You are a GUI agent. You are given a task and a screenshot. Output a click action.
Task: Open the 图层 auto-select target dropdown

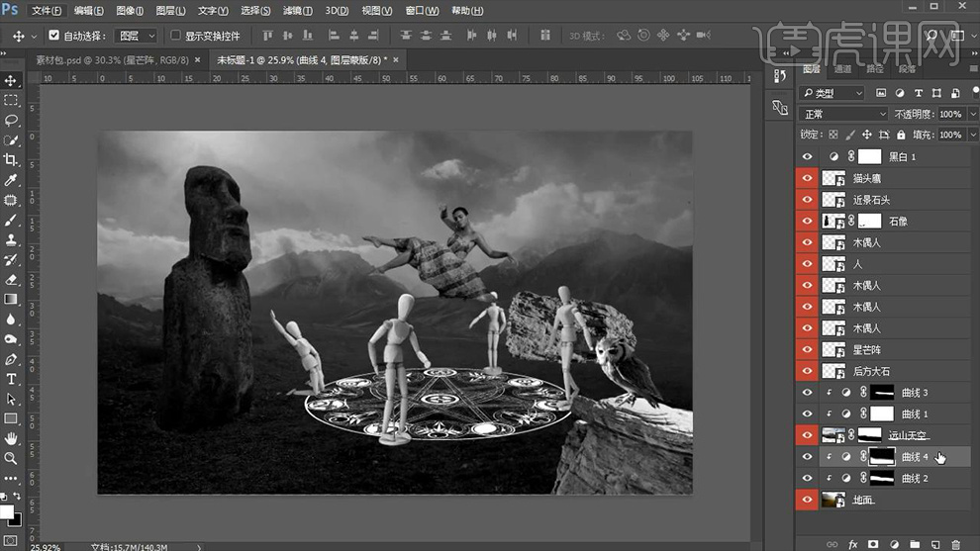[136, 36]
